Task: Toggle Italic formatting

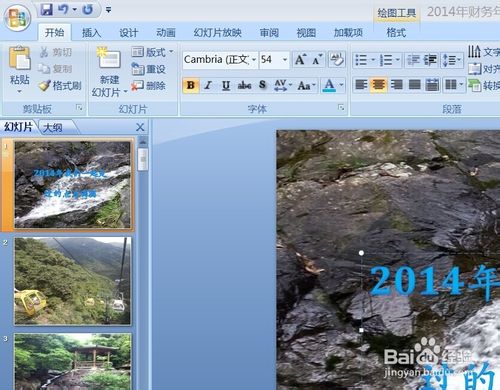Action: (208, 85)
